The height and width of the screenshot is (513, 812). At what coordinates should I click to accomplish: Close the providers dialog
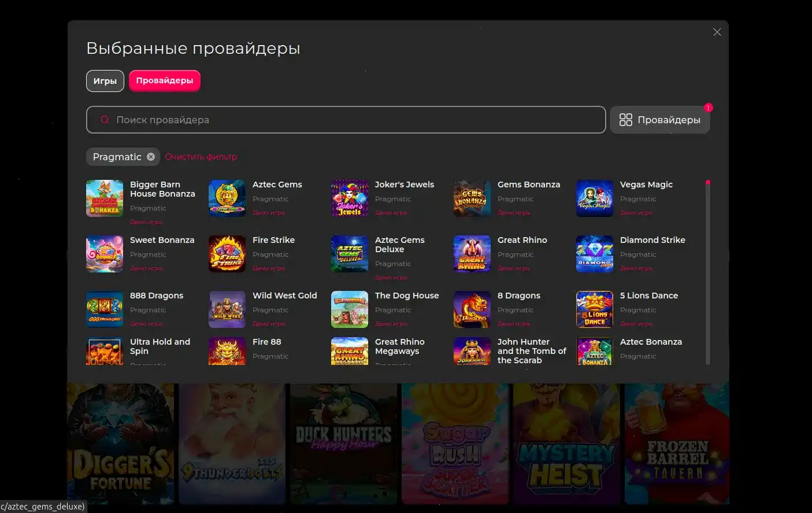717,32
